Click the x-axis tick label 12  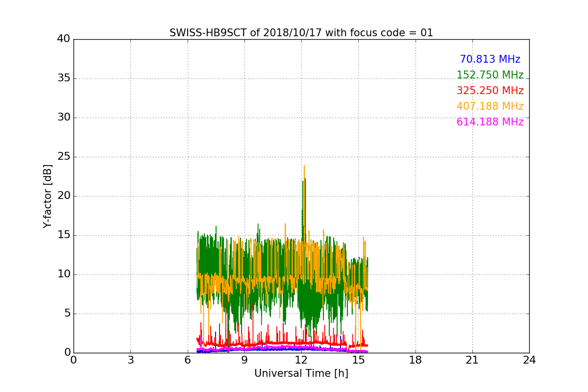click(x=301, y=360)
